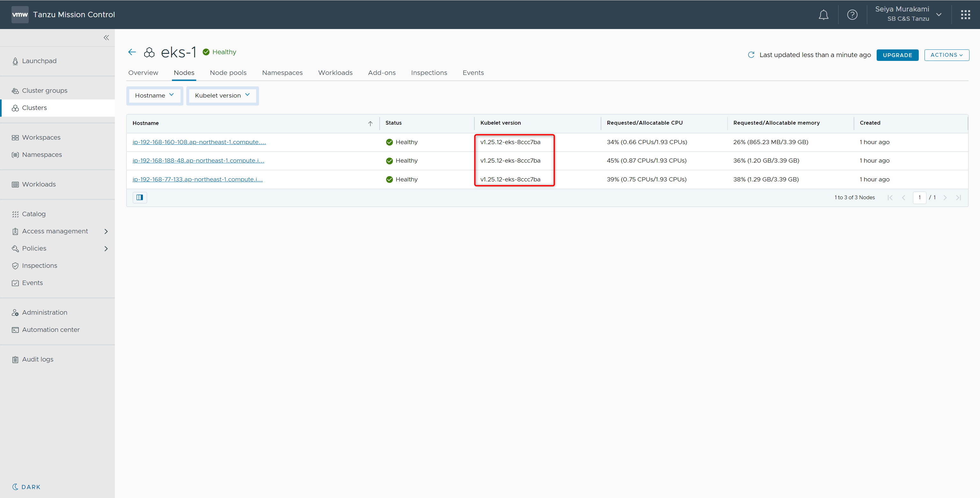This screenshot has height=498, width=980.
Task: Toggle DARK theme mode
Action: point(26,487)
